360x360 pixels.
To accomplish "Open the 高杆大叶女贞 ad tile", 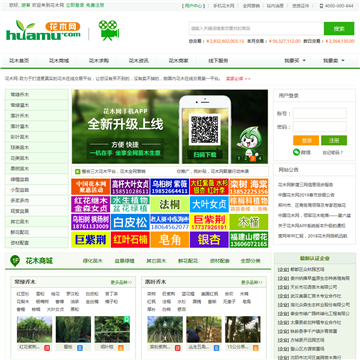I will [130, 187].
